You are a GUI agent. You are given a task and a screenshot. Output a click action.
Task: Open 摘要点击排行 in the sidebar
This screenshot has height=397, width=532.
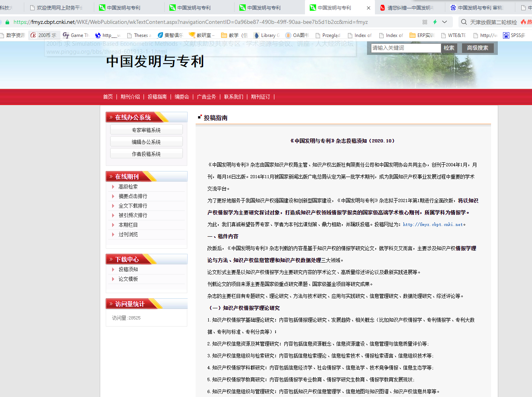pos(133,196)
